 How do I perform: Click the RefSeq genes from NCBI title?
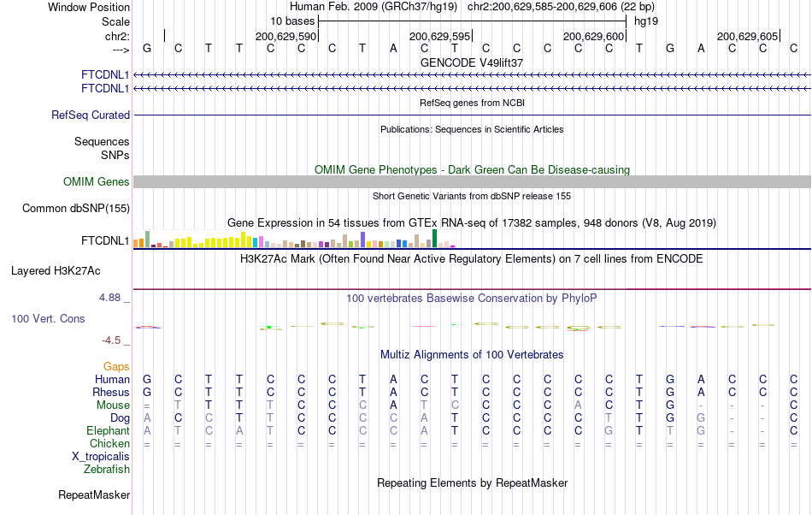click(x=472, y=103)
